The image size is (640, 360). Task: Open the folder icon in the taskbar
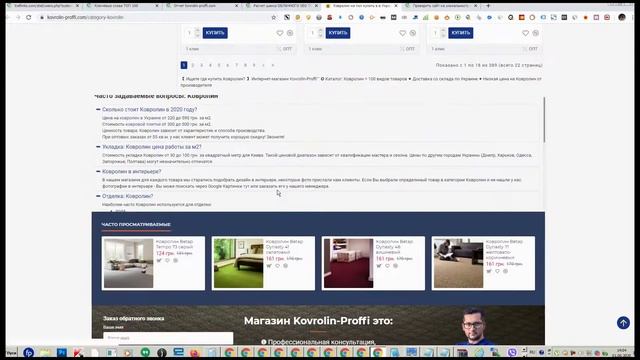pyautogui.click(x=45, y=352)
